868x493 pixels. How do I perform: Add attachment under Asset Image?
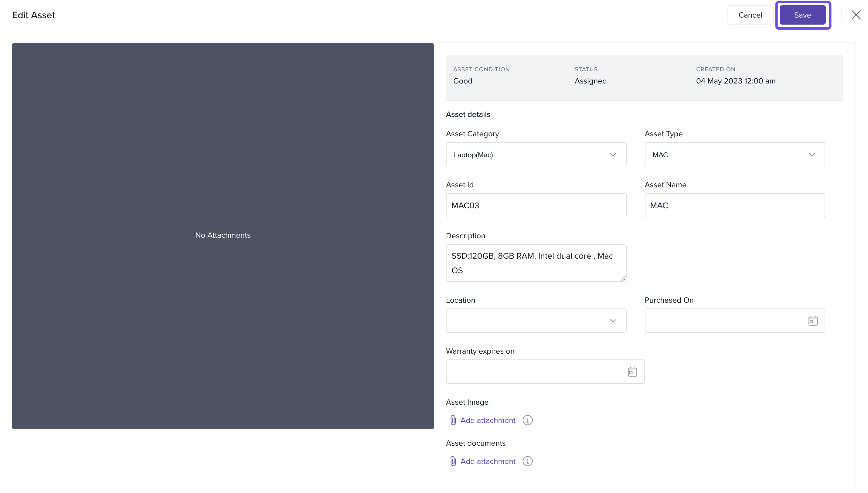coord(488,420)
